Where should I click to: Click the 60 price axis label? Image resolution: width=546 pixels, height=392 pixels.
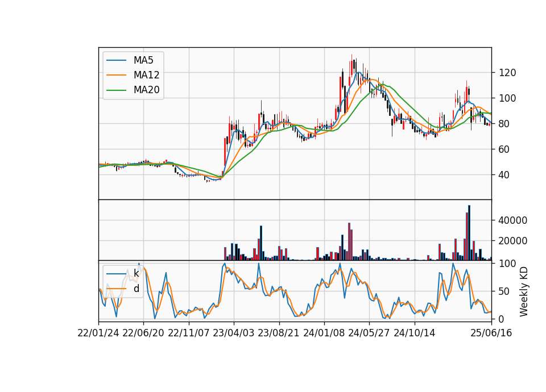tap(504, 149)
